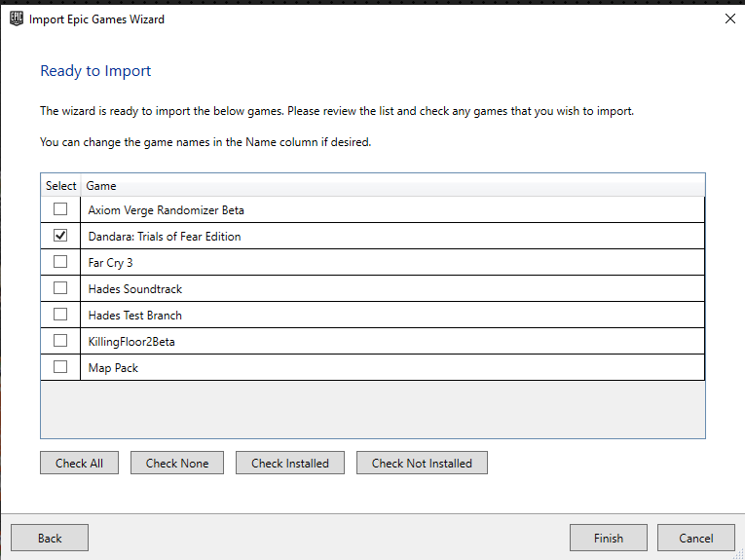
Task: Select the Hades Test Branch checkbox
Action: pyautogui.click(x=60, y=315)
